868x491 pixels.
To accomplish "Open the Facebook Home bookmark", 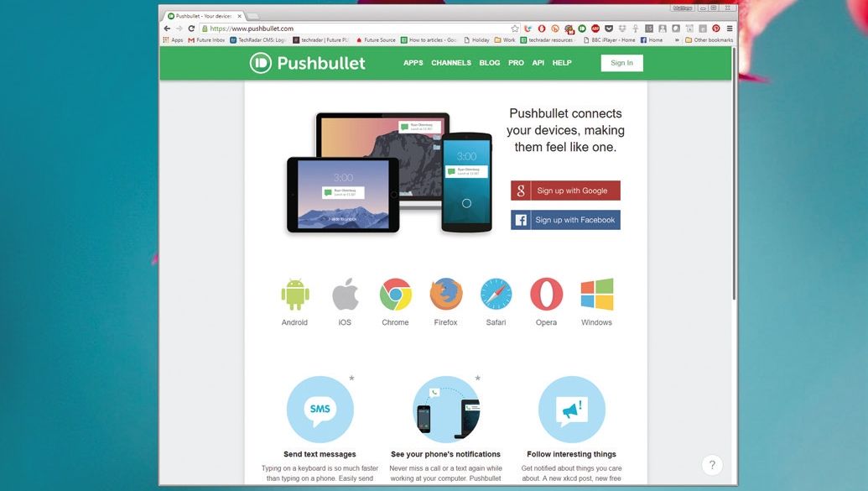I will pyautogui.click(x=652, y=40).
